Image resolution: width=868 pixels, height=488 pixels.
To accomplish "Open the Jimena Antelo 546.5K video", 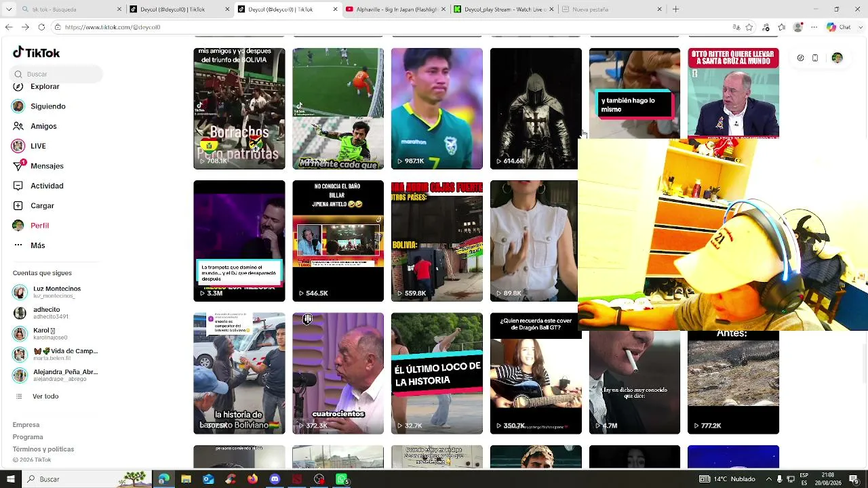I will point(338,241).
